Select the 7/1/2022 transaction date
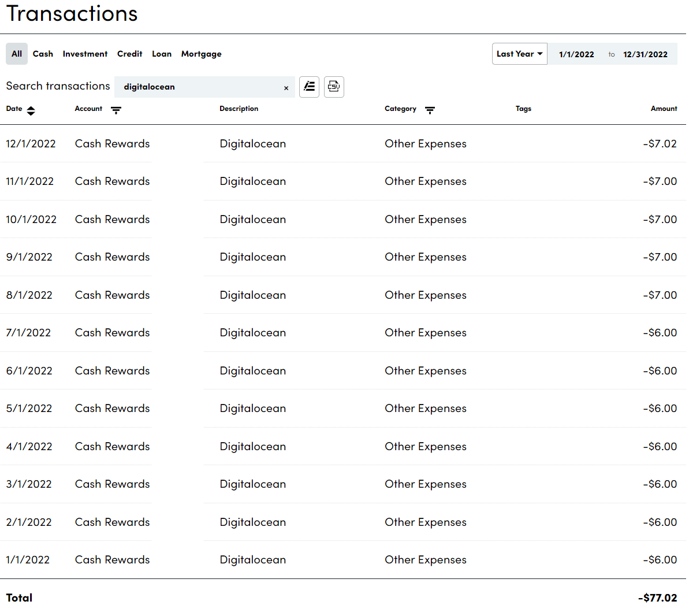This screenshot has width=689, height=616. tap(28, 332)
